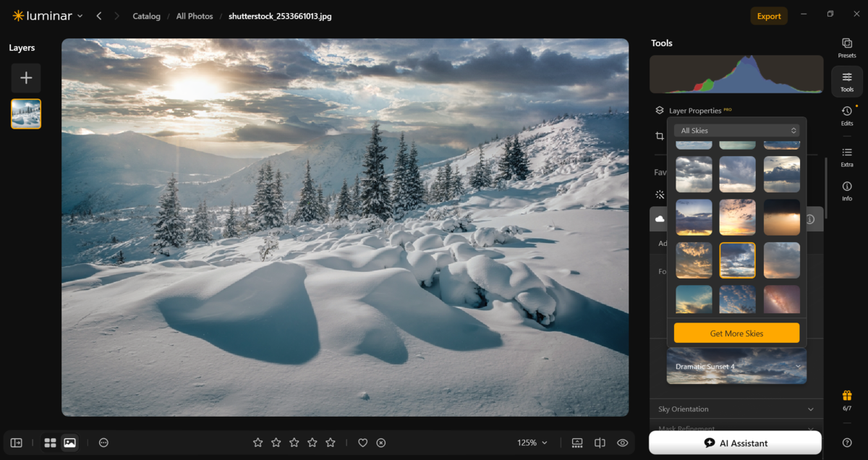Click the AI Assistant chat icon

pyautogui.click(x=710, y=443)
